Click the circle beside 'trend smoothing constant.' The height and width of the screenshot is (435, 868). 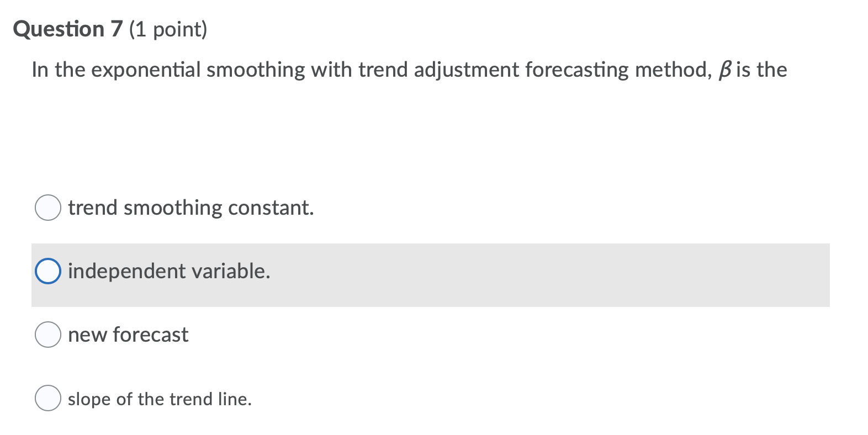click(49, 208)
